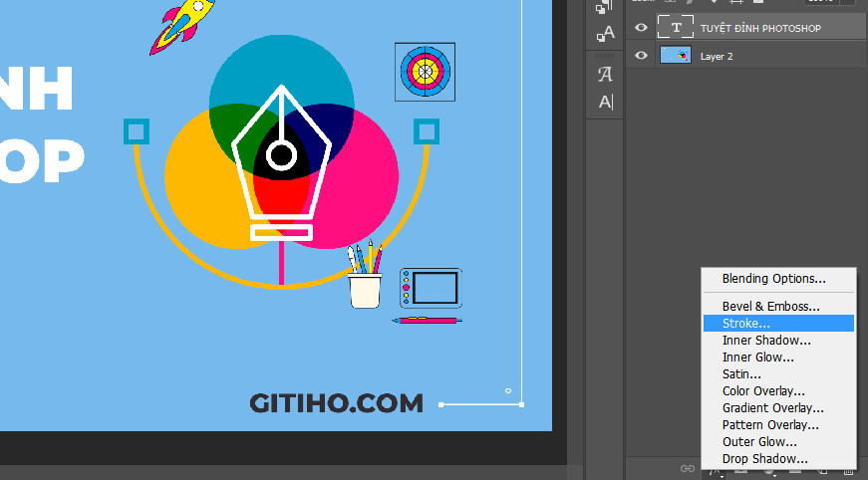The width and height of the screenshot is (868, 480).
Task: Toggle visibility of Layer 2
Action: pyautogui.click(x=641, y=56)
